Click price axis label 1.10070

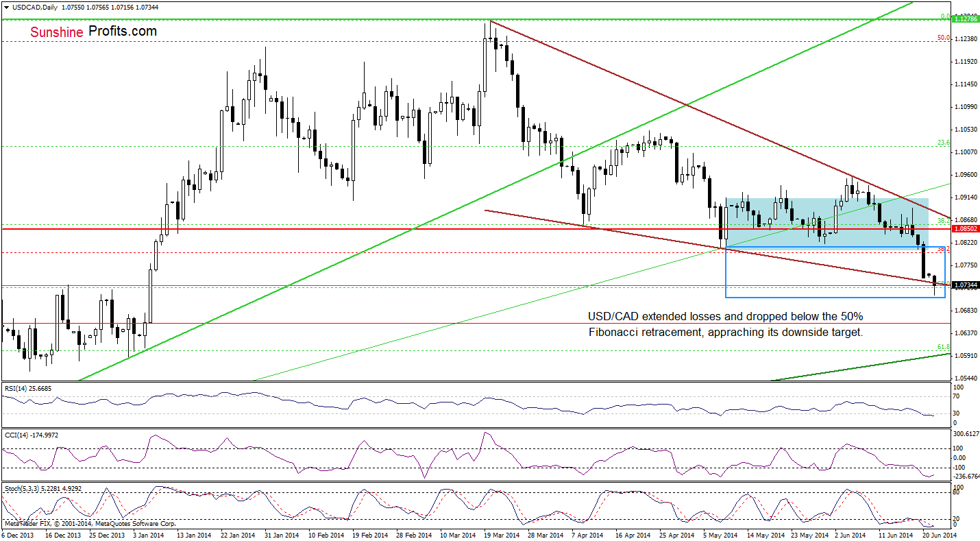(965, 152)
